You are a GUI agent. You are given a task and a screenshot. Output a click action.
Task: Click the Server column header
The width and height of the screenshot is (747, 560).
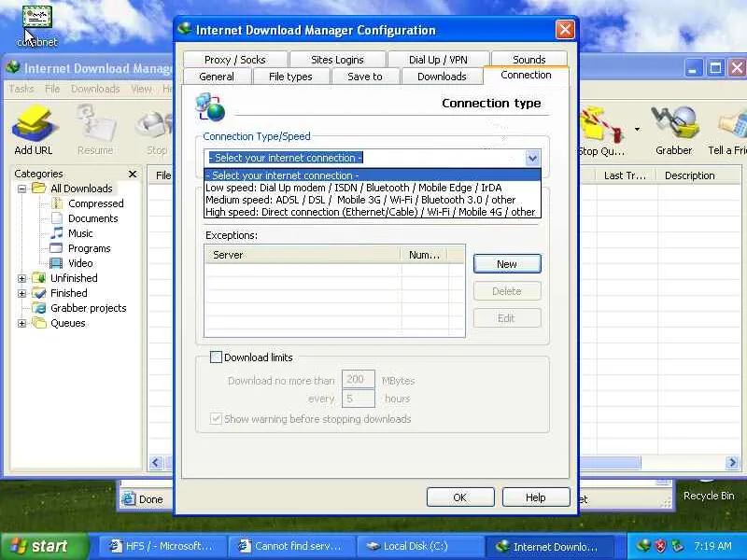pyautogui.click(x=303, y=255)
